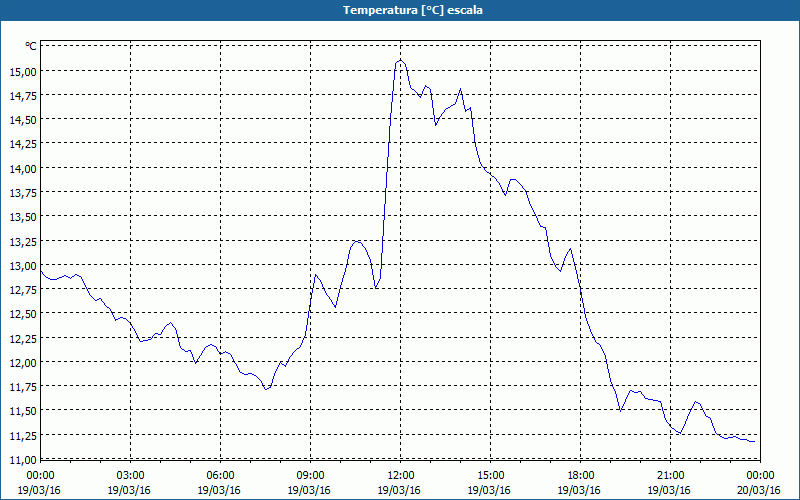Click the temperature peak near 12:00

(401, 61)
